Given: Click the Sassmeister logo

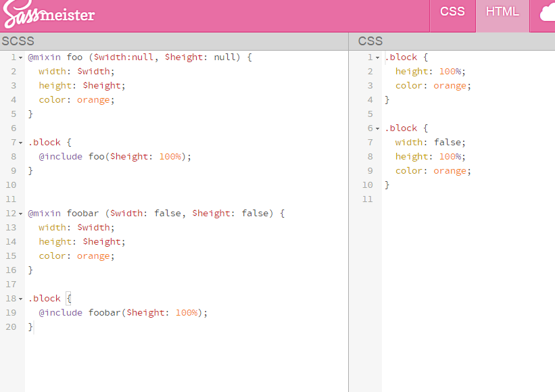Looking at the screenshot, I should [47, 14].
